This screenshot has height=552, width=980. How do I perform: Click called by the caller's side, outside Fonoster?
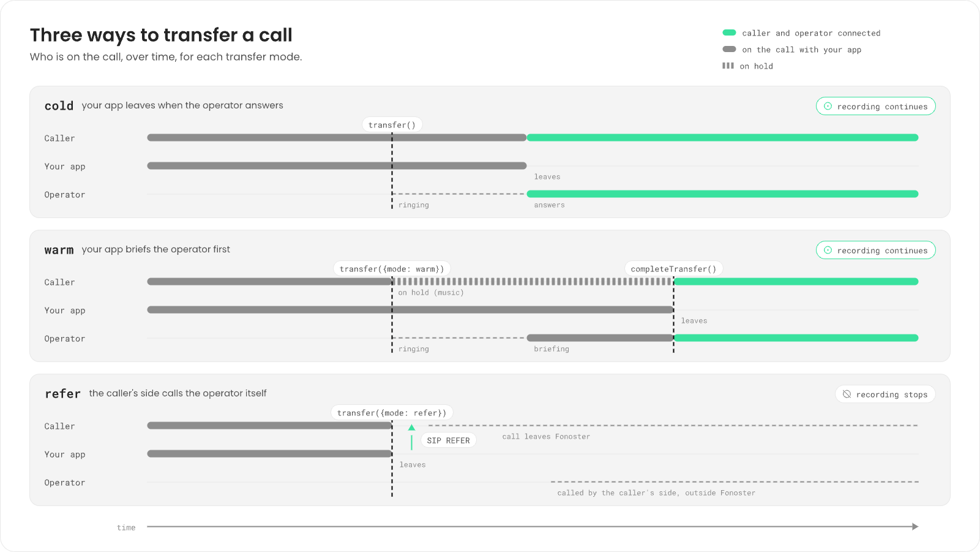click(656, 493)
